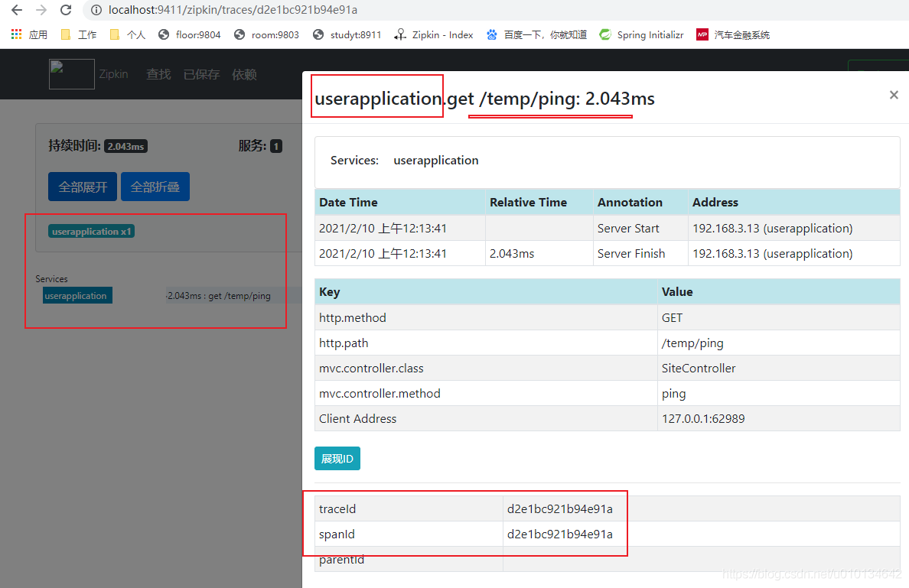Open the 个人 bookmark folder

[x=128, y=34]
